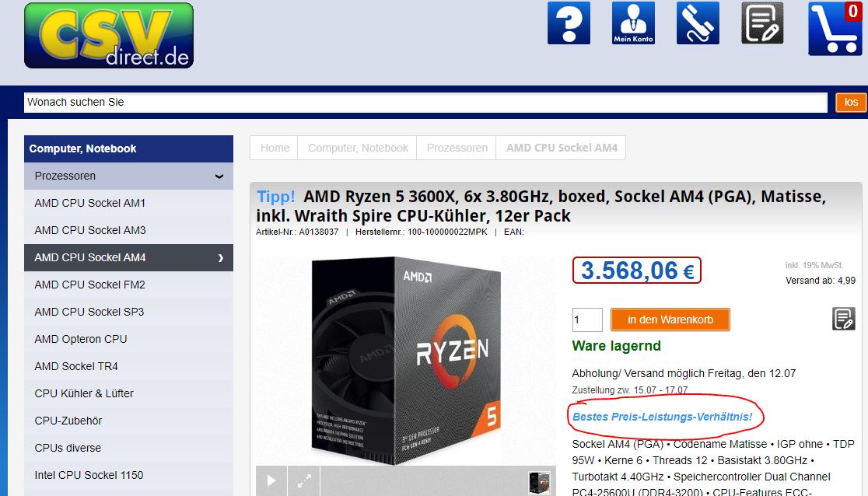The image size is (868, 496).
Task: Open the shopping cart icon
Action: (x=835, y=28)
